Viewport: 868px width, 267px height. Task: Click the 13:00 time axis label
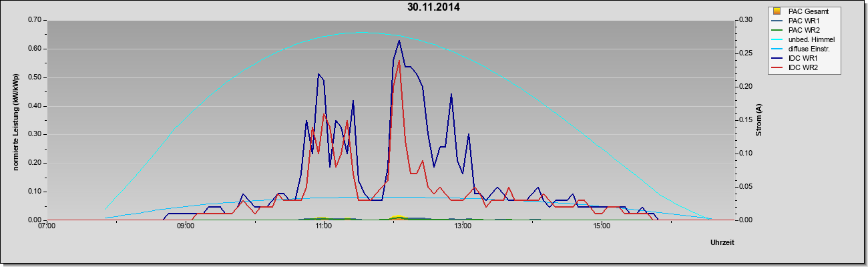[x=463, y=226]
